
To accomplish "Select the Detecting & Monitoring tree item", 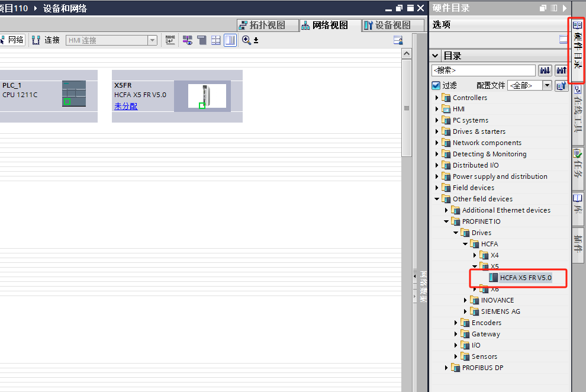I will (x=490, y=154).
